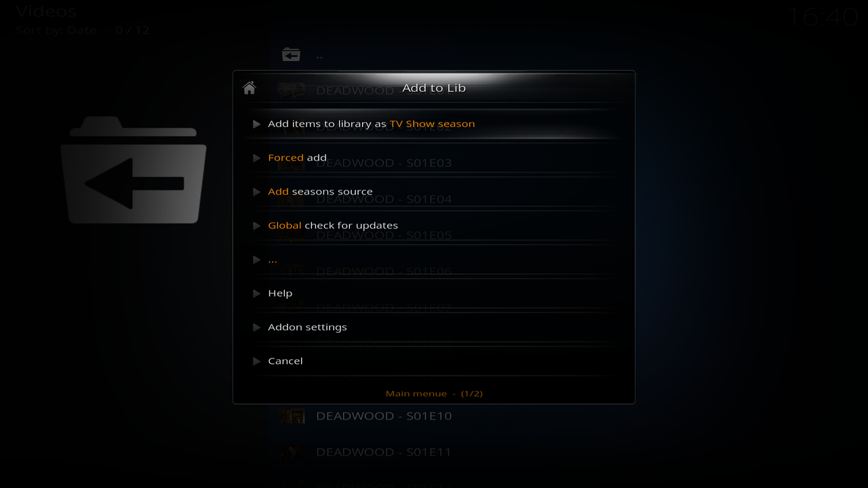This screenshot has width=868, height=488.
Task: Click arrow beside Add seasons source
Action: click(x=256, y=192)
